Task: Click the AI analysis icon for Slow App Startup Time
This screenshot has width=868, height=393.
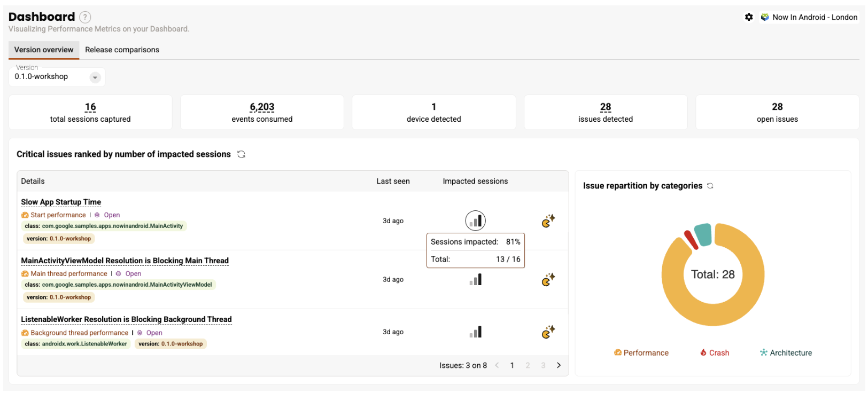Action: pyautogui.click(x=548, y=221)
